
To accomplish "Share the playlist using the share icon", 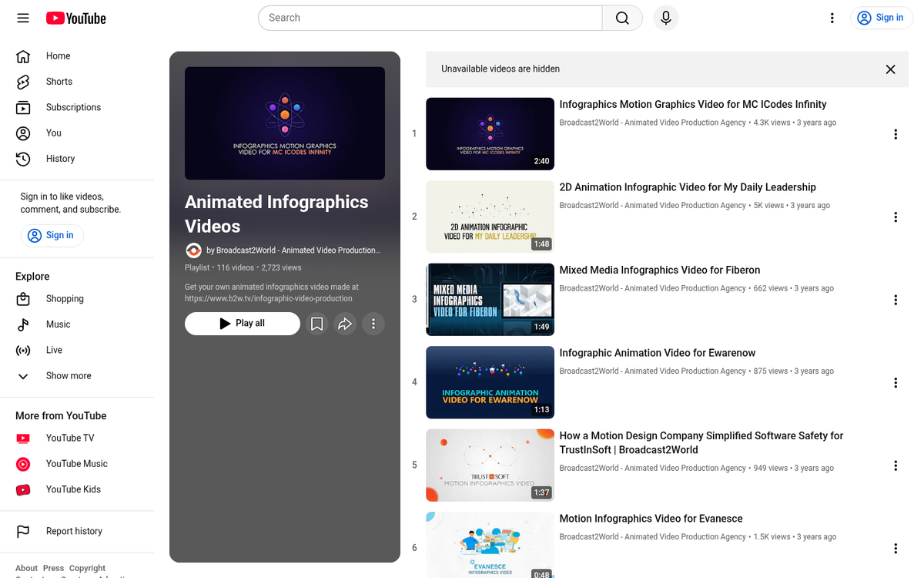I will click(x=345, y=324).
